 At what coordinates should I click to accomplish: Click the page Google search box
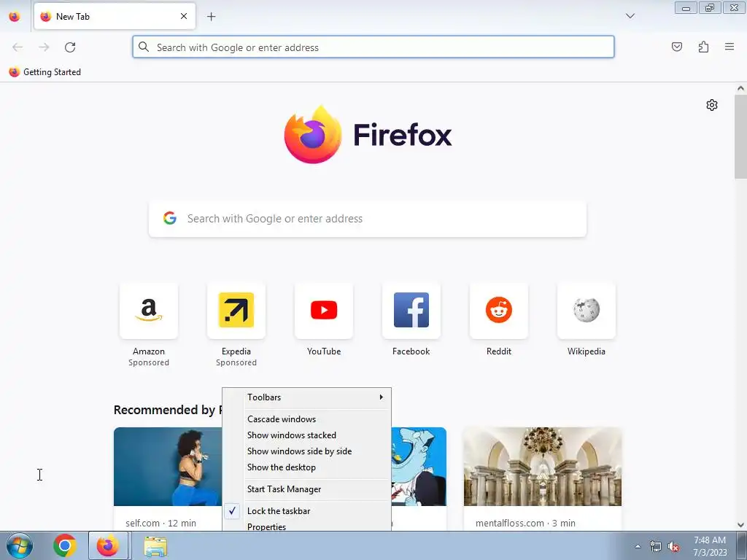tap(368, 219)
